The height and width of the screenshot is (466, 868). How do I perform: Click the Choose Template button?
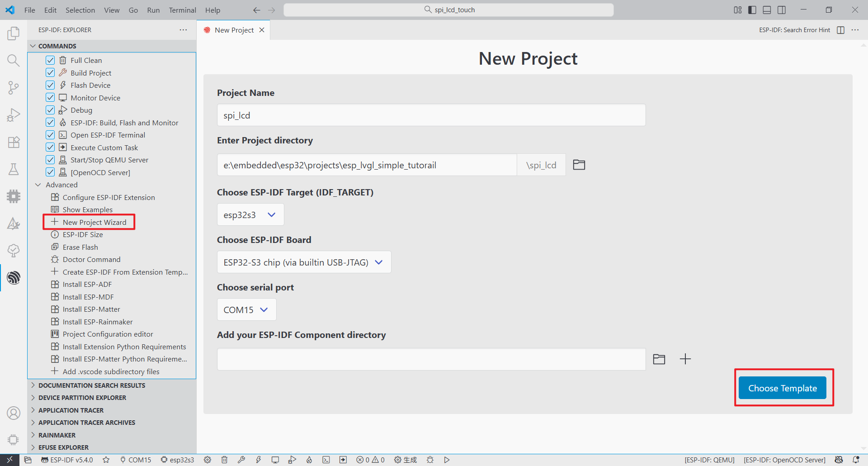tap(783, 388)
